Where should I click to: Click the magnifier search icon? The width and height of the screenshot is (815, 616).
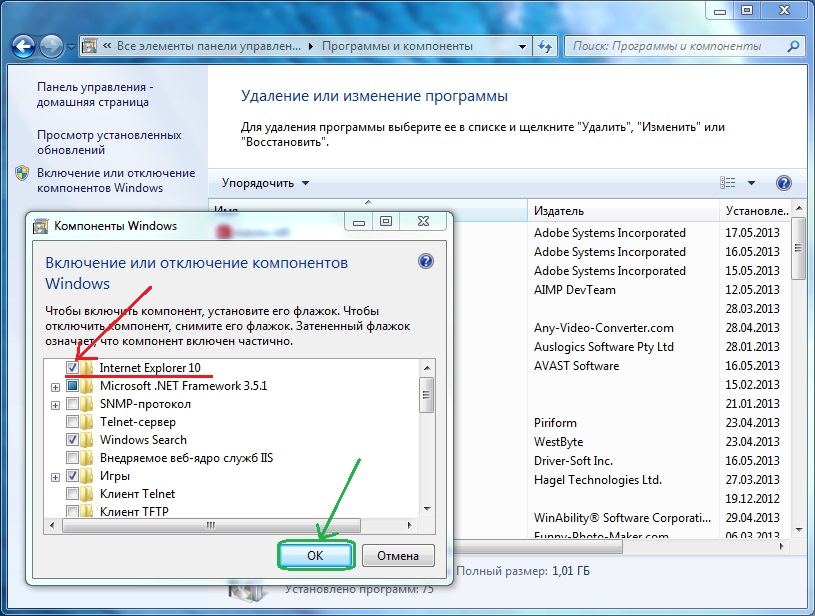coord(793,46)
